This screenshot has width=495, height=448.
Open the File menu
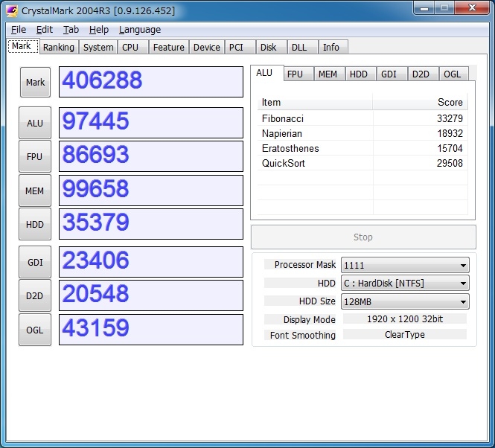click(19, 30)
